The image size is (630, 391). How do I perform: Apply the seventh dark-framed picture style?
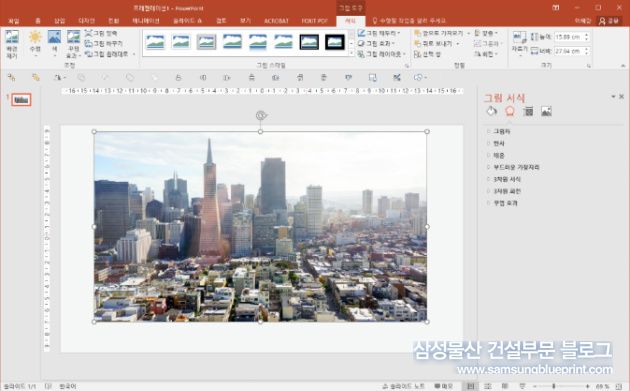coord(309,42)
